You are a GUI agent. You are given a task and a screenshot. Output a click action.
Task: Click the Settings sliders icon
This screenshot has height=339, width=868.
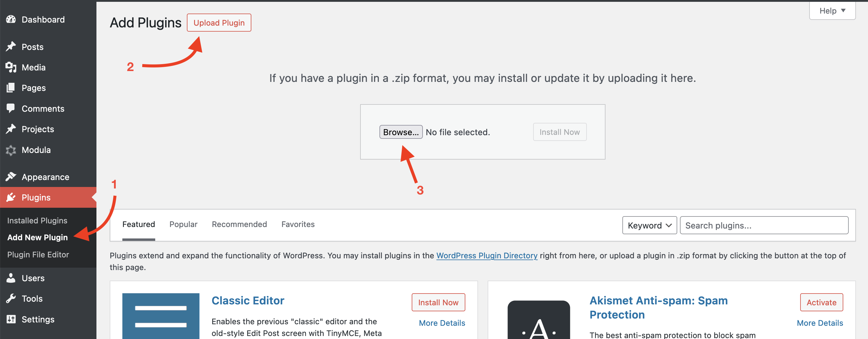(x=11, y=319)
